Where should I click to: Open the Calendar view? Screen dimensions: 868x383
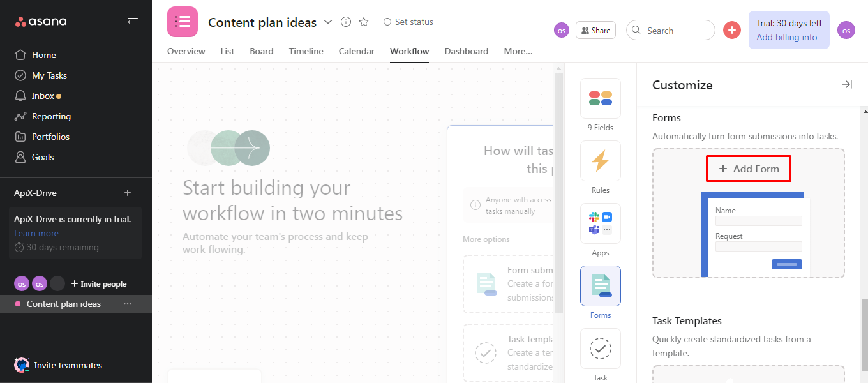pos(356,51)
